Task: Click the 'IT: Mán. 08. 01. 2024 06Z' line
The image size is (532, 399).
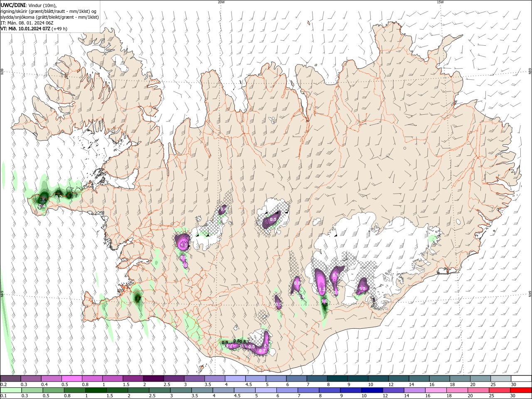Action: [x=27, y=23]
